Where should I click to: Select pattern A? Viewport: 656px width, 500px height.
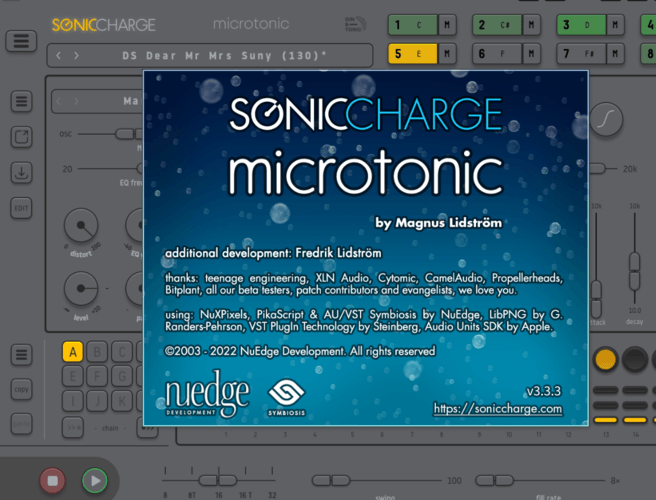click(73, 352)
